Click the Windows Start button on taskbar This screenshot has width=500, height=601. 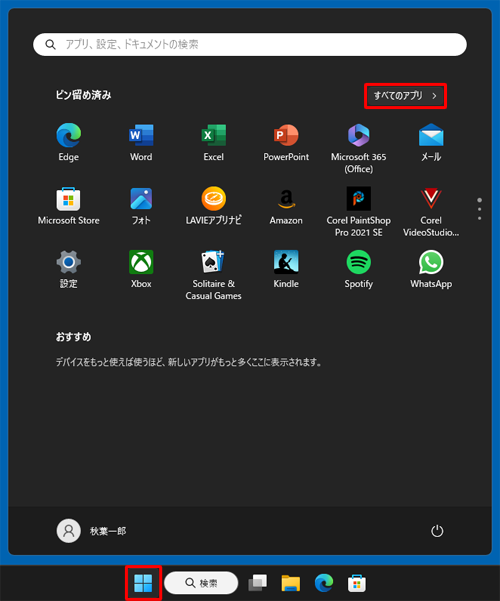(143, 583)
